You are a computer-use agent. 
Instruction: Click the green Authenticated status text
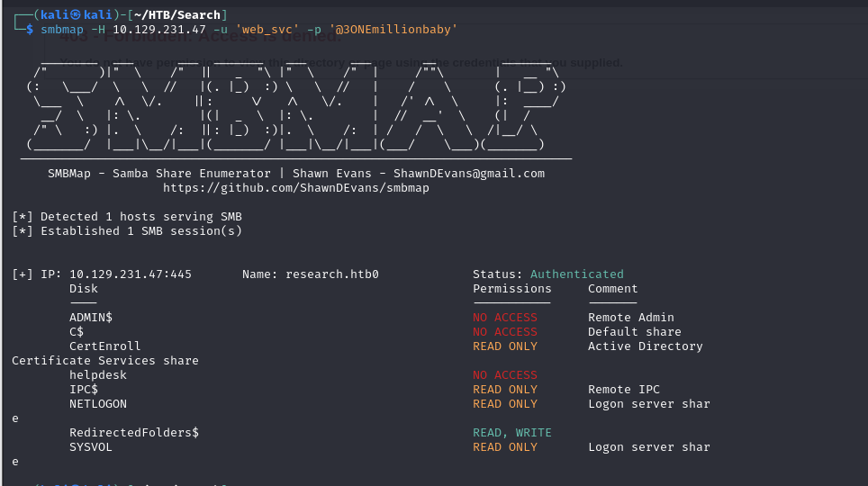pos(577,274)
